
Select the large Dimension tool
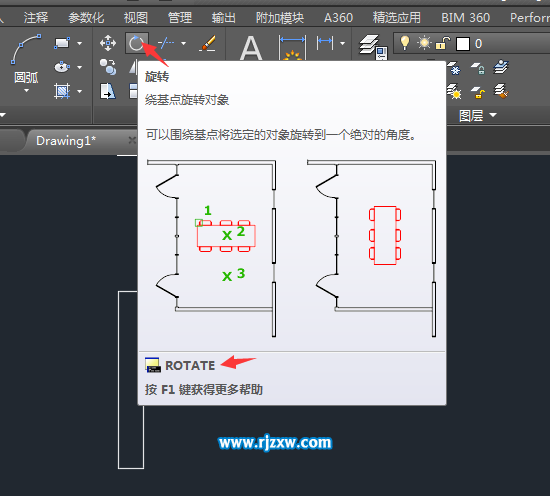pyautogui.click(x=293, y=47)
